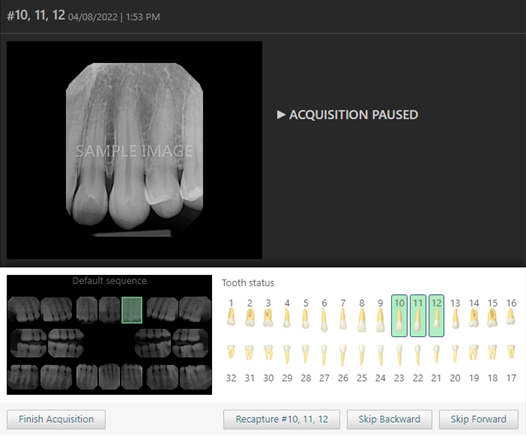Screen dimensions: 526x436
Task: Open left bitewing thumbnail in middle row
Action: click(x=29, y=343)
